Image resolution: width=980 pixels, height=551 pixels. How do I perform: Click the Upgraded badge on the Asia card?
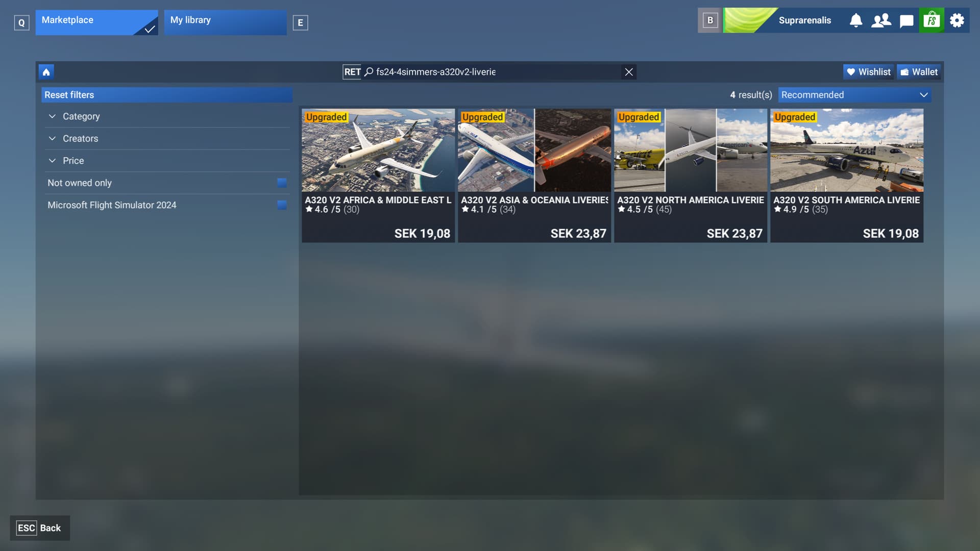coord(482,117)
